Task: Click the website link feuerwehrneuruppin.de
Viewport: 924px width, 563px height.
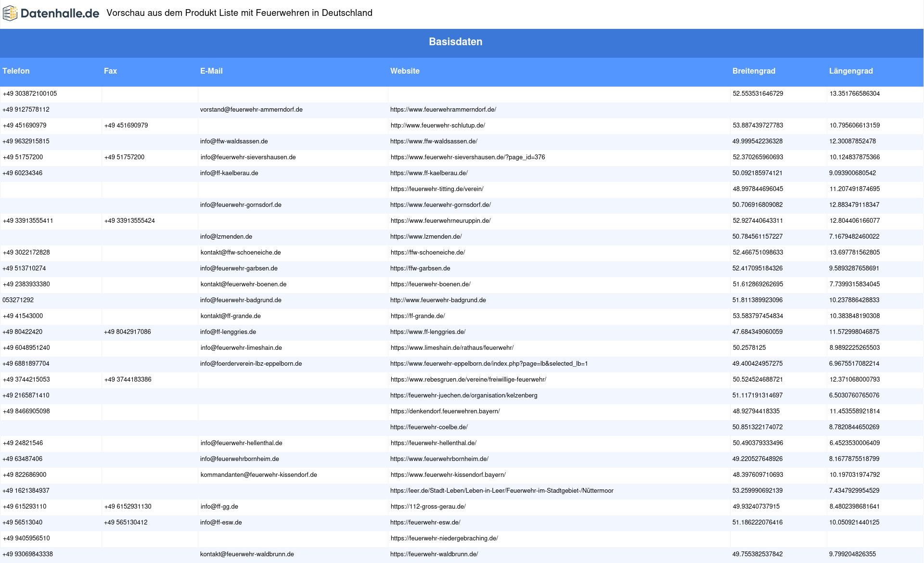Action: (441, 221)
